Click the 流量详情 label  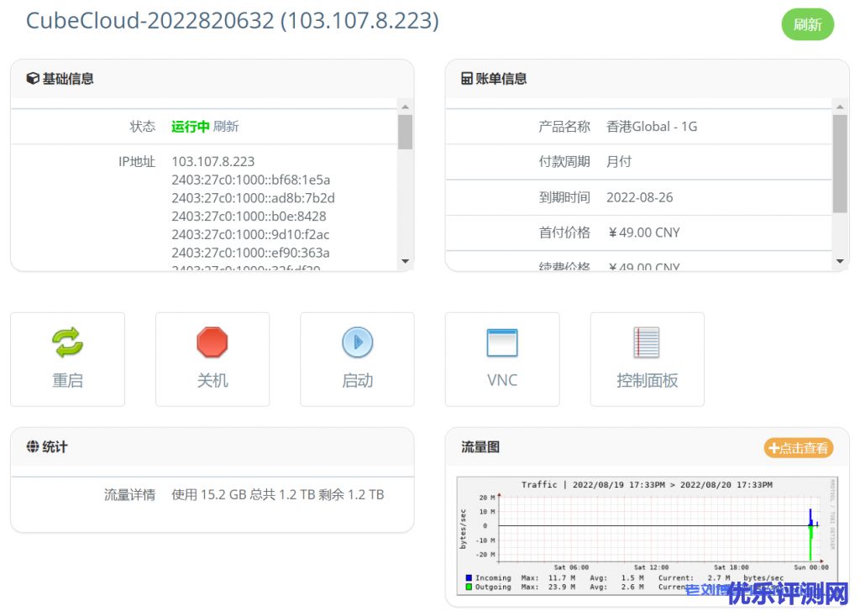coord(130,495)
